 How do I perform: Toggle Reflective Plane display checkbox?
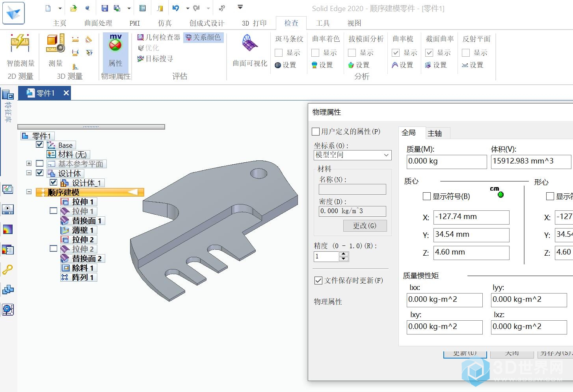tap(466, 53)
